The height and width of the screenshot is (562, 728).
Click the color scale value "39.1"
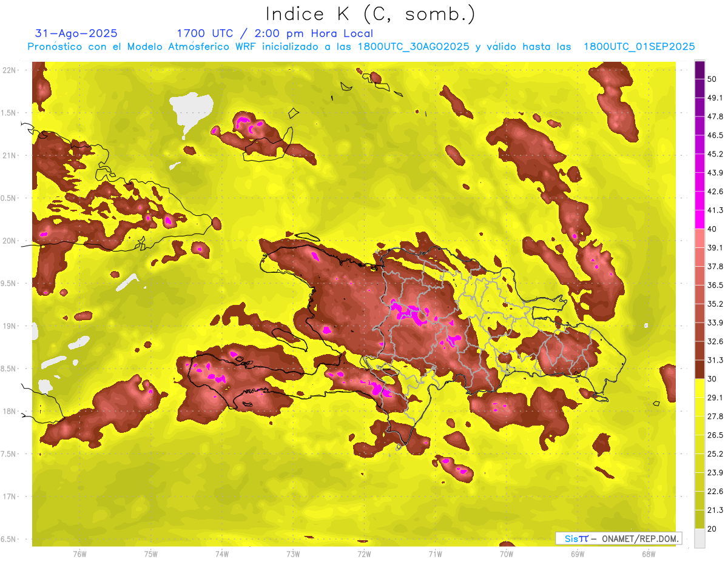pos(715,248)
